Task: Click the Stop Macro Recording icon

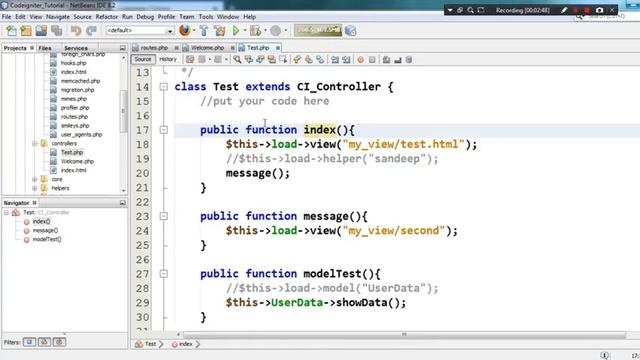Action: (372, 60)
